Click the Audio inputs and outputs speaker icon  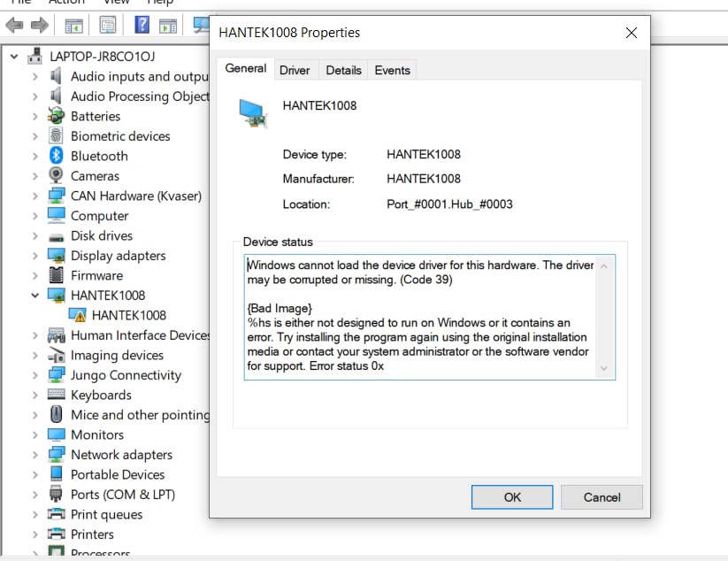coord(56,76)
